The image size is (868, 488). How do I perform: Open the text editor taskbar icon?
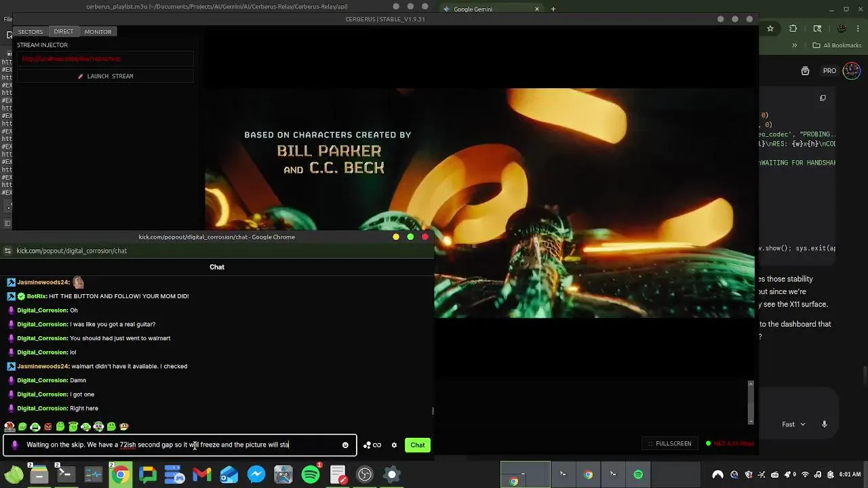coord(338,474)
